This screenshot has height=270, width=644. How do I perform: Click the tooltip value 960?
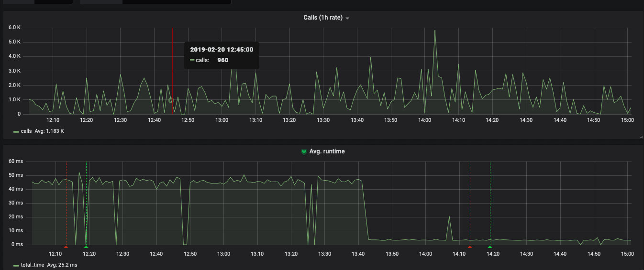pyautogui.click(x=223, y=60)
